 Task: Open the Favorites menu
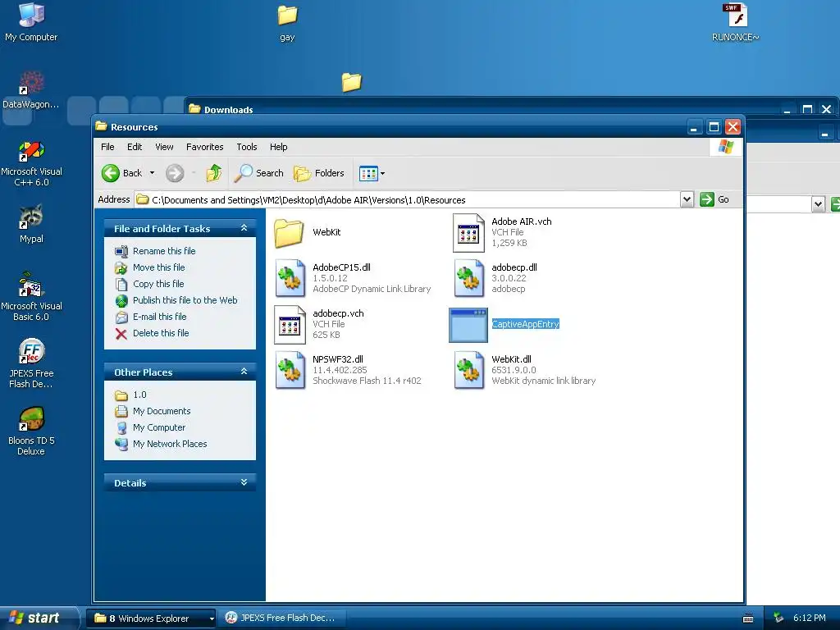tap(204, 147)
